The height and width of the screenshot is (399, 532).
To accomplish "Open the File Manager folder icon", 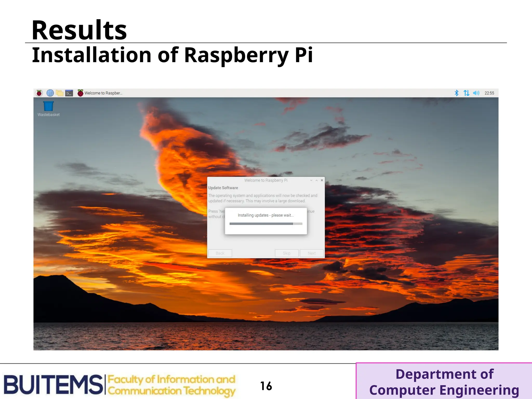I will (x=59, y=93).
